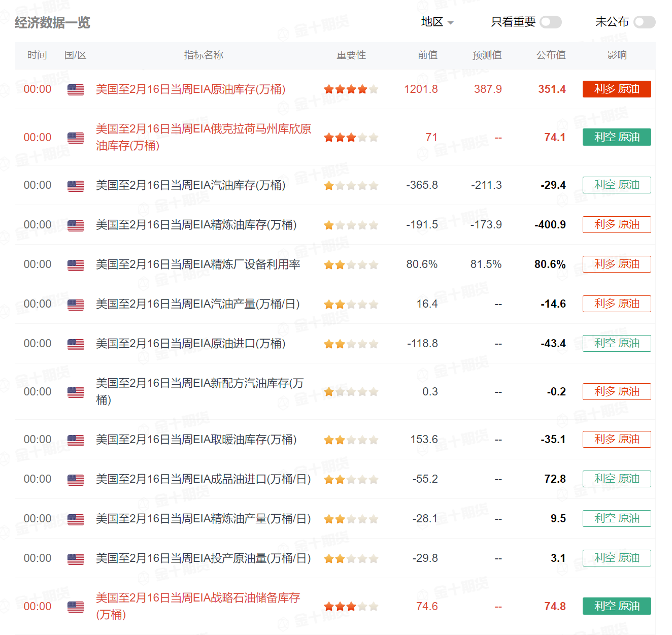Click the star rating of 俄克拉荷马州库欣原油库存
This screenshot has width=672, height=635.
point(351,138)
